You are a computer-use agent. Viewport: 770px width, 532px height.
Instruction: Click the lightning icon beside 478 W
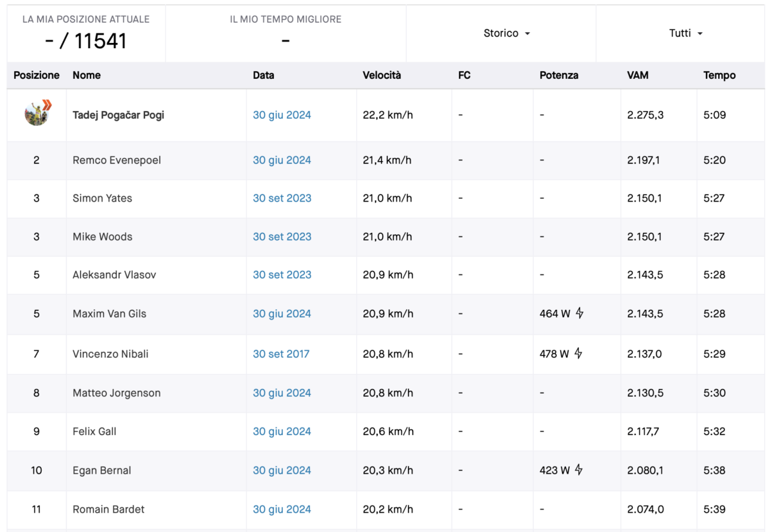point(578,353)
